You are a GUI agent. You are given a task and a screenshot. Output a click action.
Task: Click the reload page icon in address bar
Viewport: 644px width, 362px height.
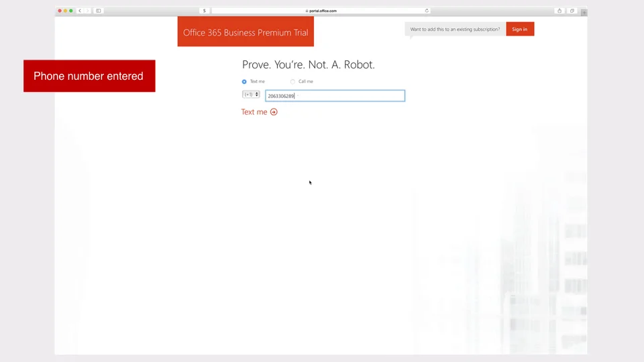427,11
